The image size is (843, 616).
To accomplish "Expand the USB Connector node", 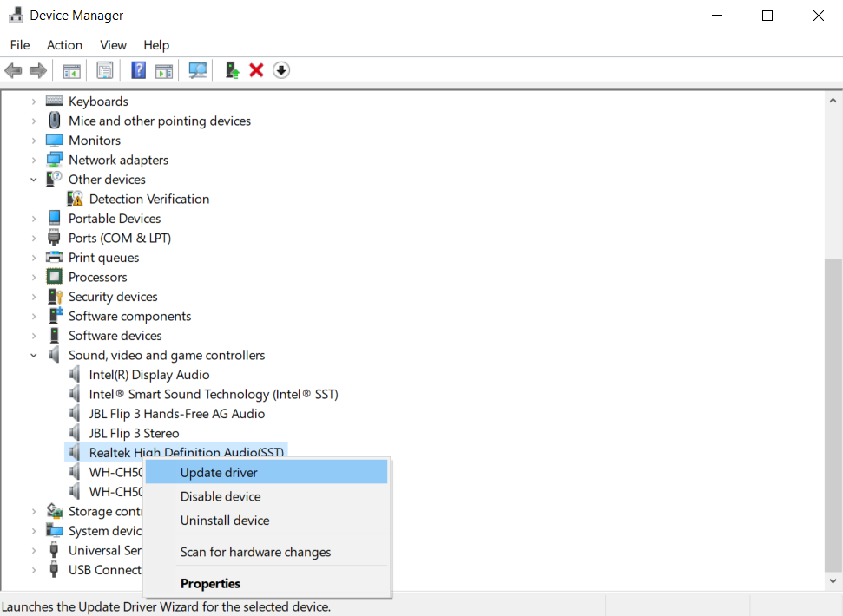I will coord(33,570).
